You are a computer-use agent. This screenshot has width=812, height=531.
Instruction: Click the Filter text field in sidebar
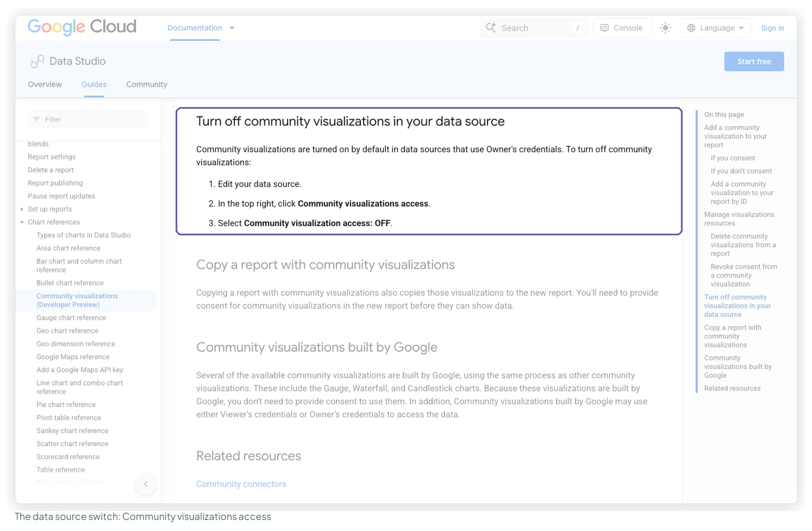click(x=88, y=119)
